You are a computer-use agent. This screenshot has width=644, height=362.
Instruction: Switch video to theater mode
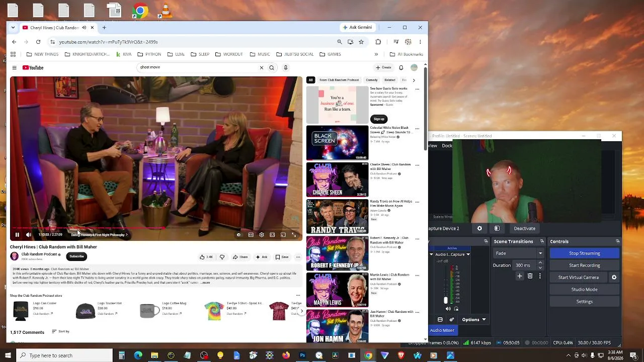(x=272, y=235)
